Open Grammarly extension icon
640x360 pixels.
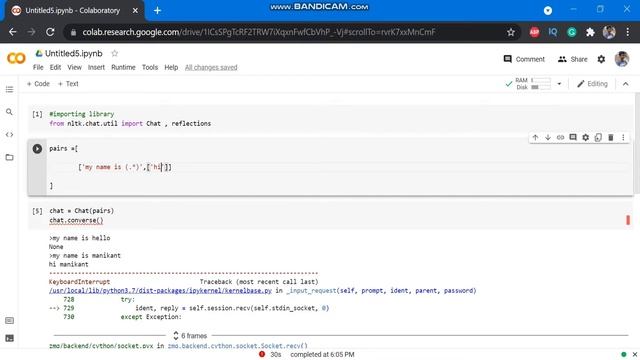572,32
